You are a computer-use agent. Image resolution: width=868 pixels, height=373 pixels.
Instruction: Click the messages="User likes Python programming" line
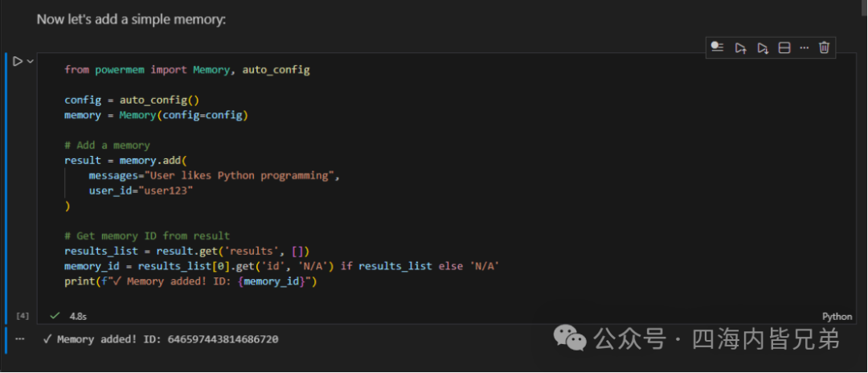click(x=214, y=175)
